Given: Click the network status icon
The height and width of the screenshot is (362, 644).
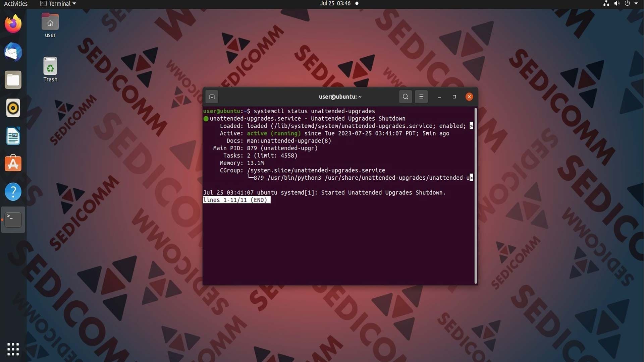Looking at the screenshot, I should click(606, 4).
